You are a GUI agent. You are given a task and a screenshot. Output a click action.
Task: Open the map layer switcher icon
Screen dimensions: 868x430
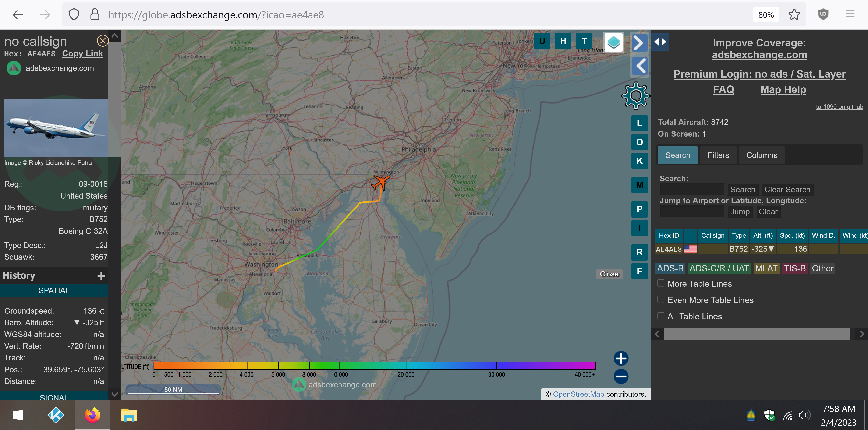613,42
